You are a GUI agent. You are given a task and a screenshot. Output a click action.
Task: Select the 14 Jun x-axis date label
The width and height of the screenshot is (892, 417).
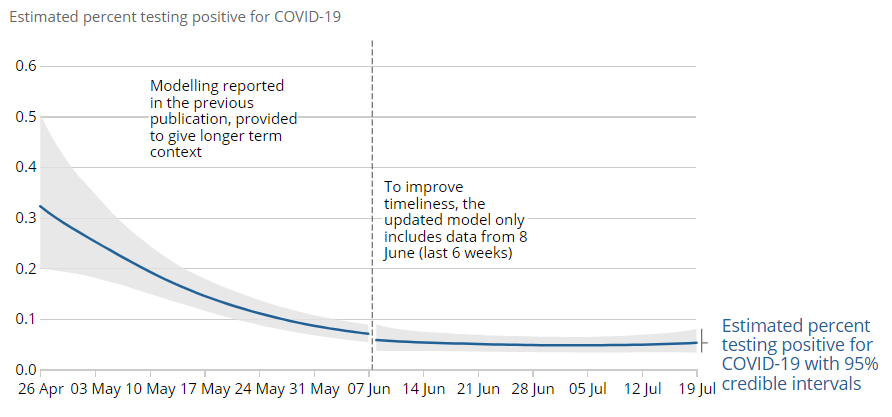click(422, 388)
